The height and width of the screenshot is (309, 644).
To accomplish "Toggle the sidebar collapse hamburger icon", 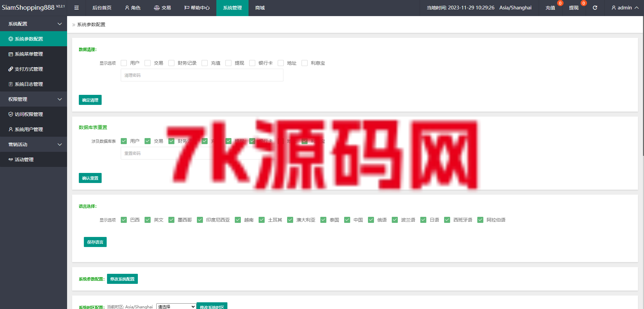I will 76,8.
